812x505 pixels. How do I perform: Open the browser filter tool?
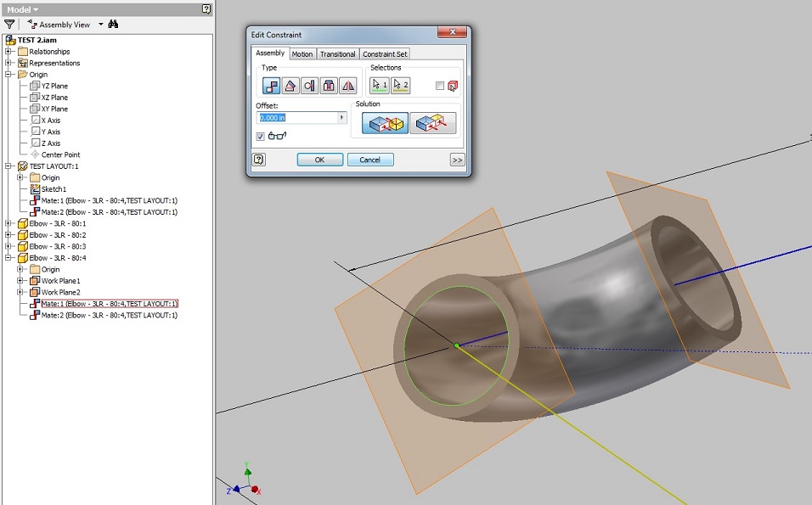pos(9,24)
